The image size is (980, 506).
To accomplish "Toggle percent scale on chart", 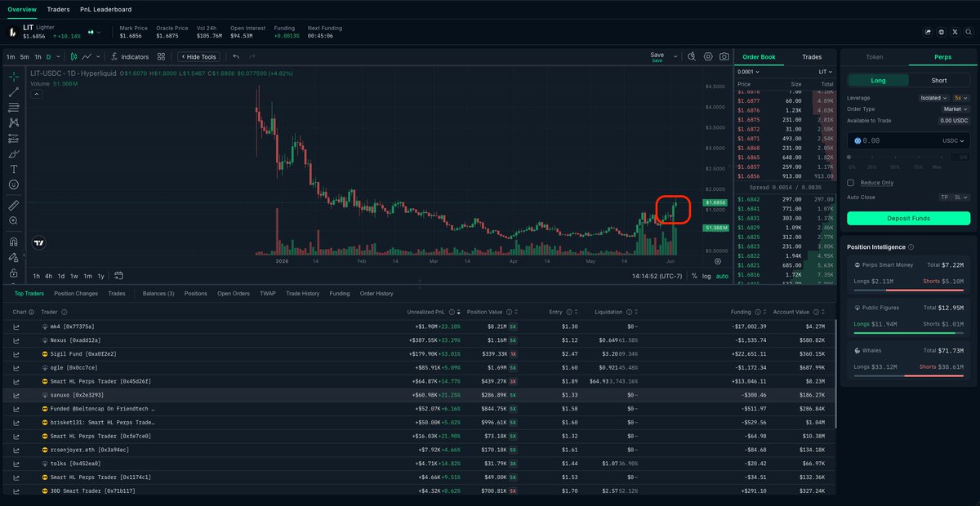I will 694,276.
